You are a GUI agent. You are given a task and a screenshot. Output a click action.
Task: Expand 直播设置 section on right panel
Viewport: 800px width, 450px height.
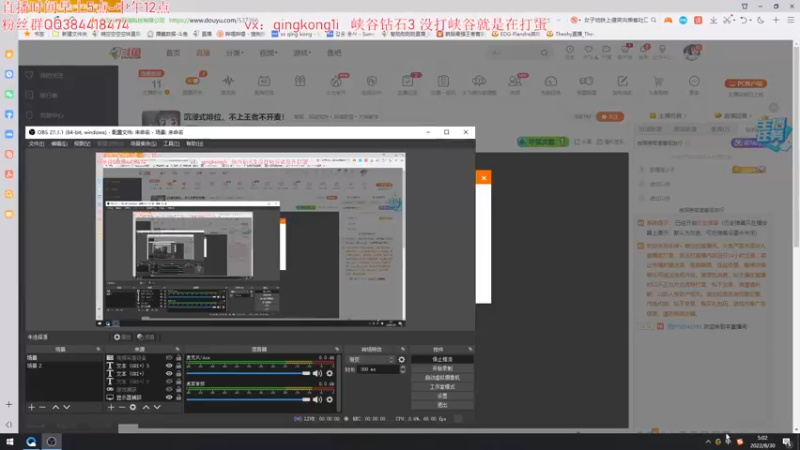(x=734, y=116)
